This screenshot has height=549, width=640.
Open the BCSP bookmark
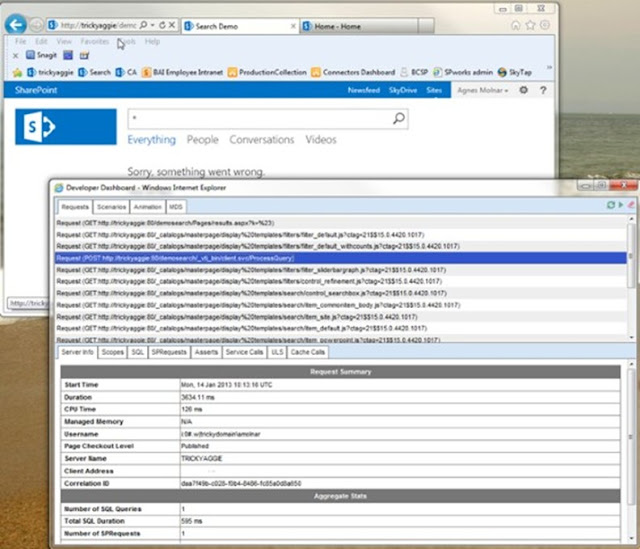pyautogui.click(x=414, y=72)
